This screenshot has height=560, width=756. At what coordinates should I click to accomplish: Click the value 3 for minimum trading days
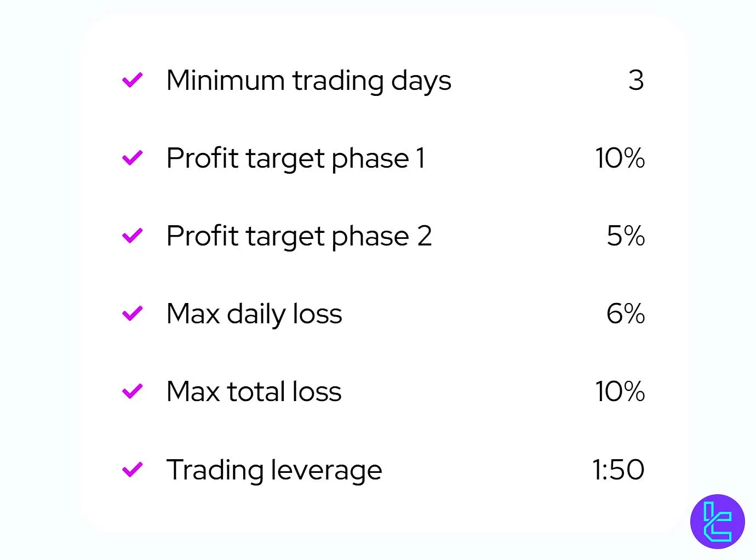click(x=635, y=81)
